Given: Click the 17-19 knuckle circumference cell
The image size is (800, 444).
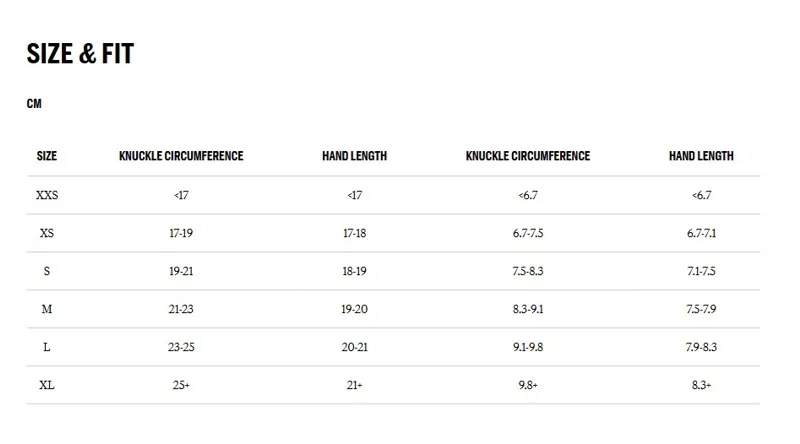Looking at the screenshot, I should click(181, 233).
